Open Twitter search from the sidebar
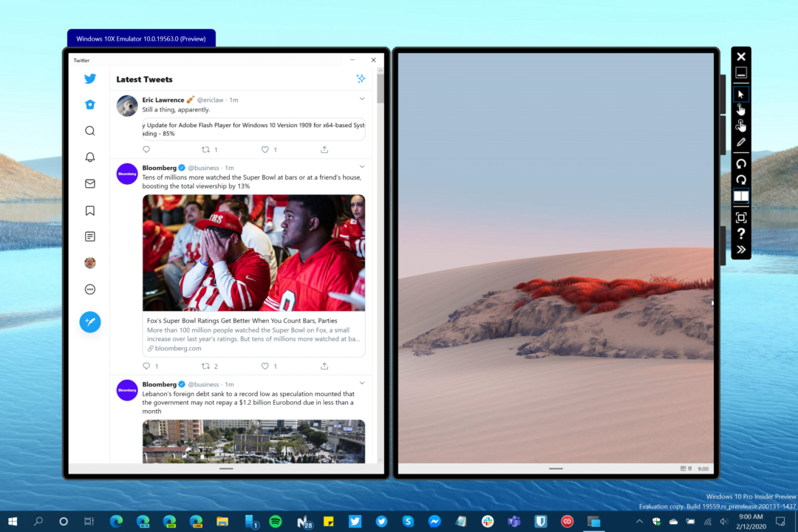 [x=90, y=131]
